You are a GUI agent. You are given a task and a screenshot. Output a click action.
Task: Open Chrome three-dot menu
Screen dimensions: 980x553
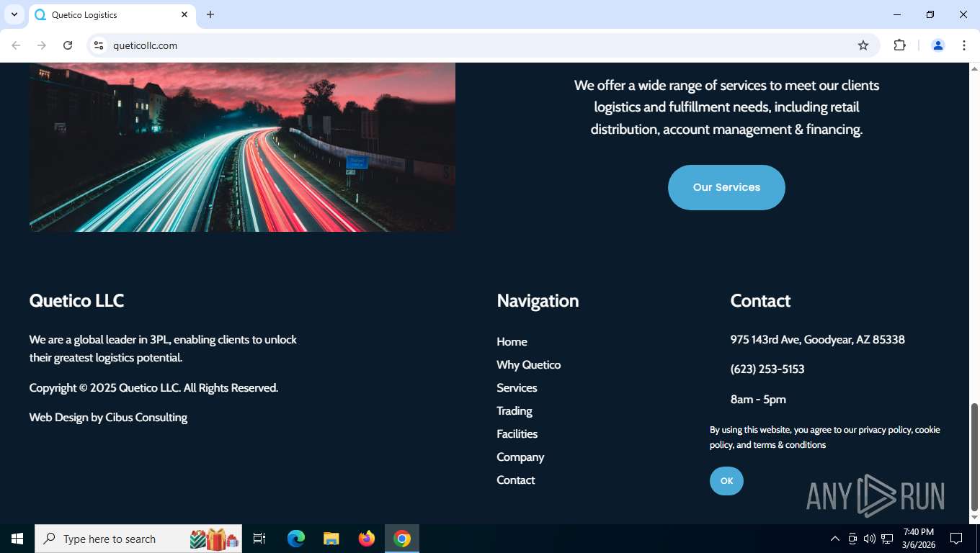click(964, 45)
